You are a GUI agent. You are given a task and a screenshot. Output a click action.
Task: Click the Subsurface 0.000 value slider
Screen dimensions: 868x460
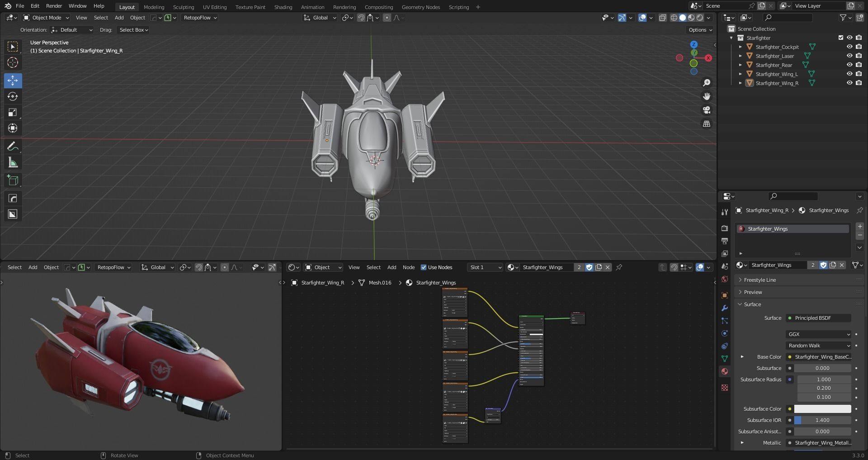tap(822, 368)
